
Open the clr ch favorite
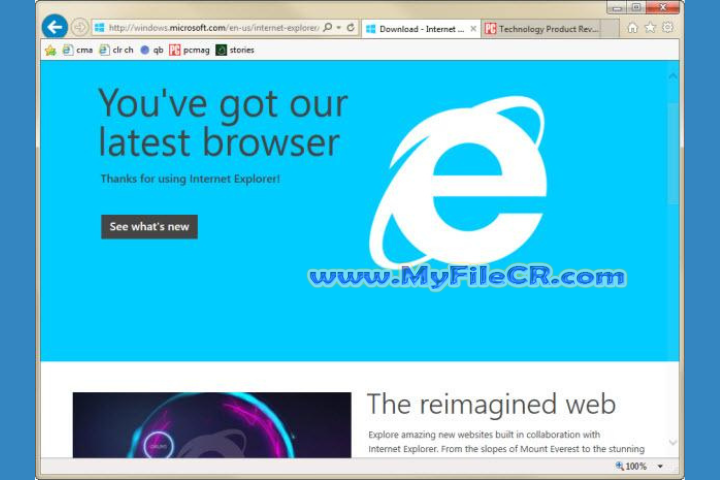(116, 50)
